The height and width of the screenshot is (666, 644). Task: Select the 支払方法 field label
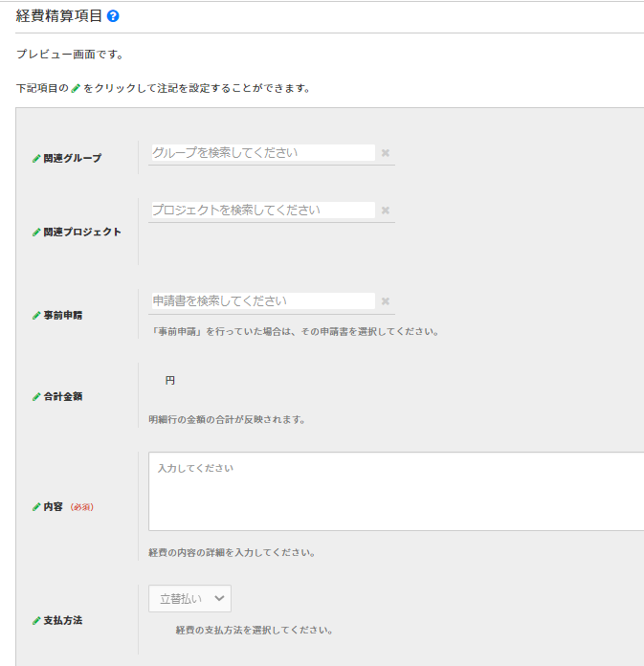[63, 620]
